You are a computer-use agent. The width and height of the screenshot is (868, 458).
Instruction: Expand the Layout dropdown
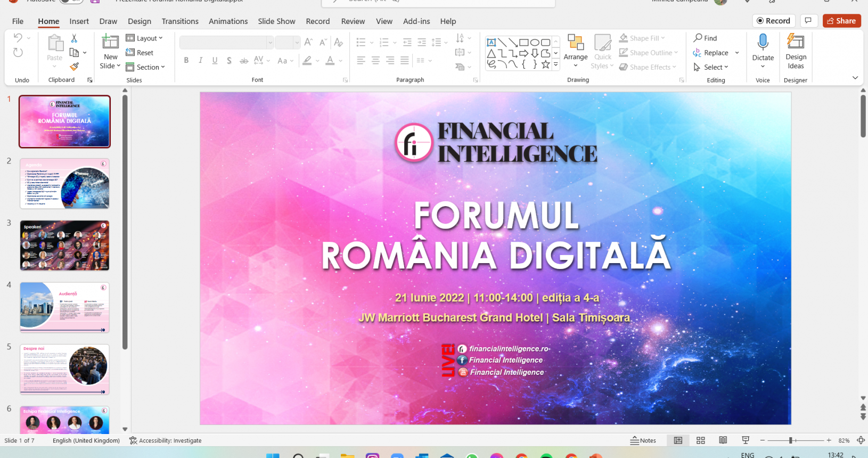coord(144,38)
